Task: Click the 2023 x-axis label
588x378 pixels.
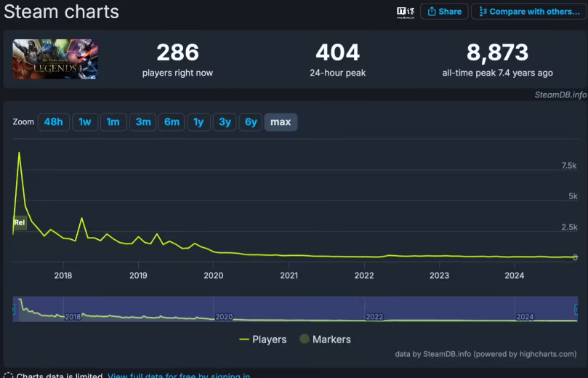Action: point(439,276)
